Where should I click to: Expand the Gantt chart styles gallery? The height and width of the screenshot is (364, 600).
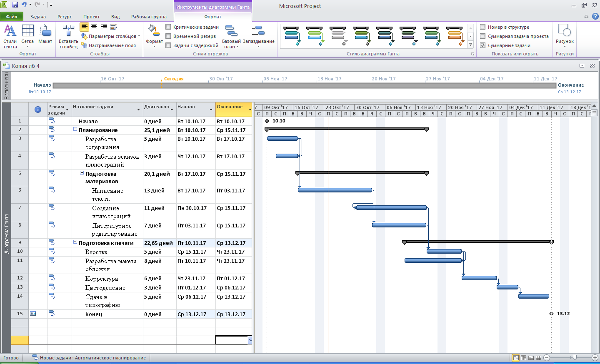coord(470,45)
